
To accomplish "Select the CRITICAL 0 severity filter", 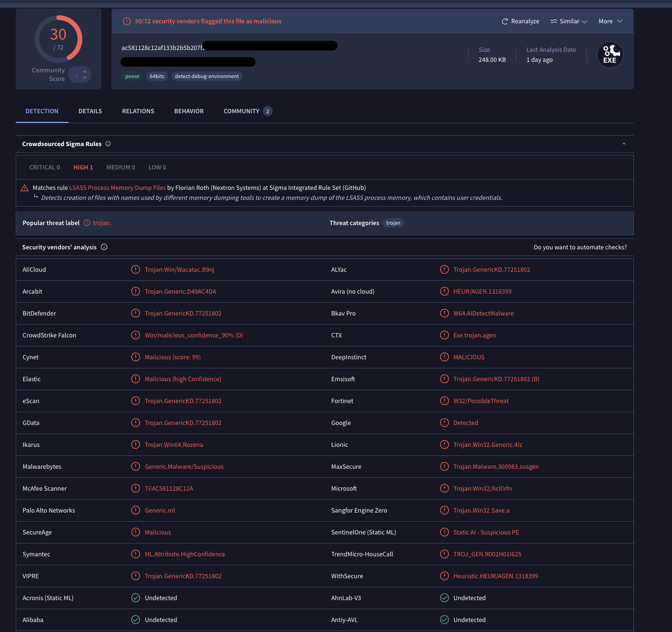I will 45,168.
